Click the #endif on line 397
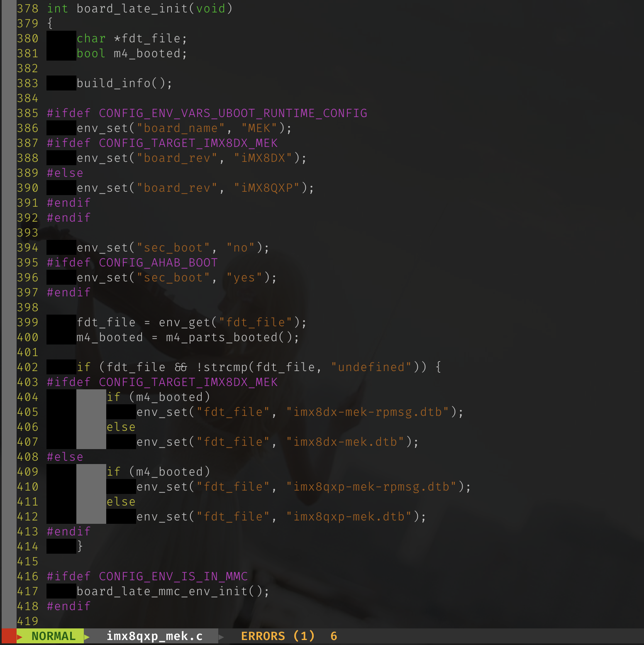The height and width of the screenshot is (645, 644). point(68,292)
